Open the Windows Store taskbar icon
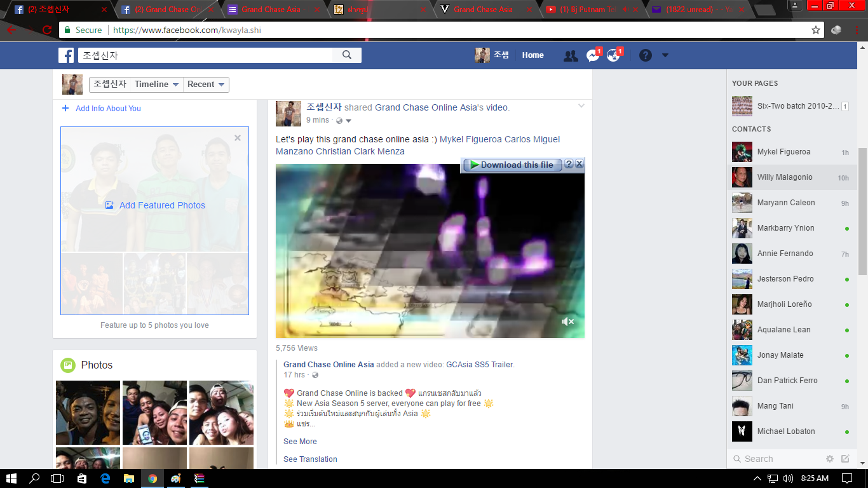This screenshot has width=868, height=488. click(x=81, y=478)
